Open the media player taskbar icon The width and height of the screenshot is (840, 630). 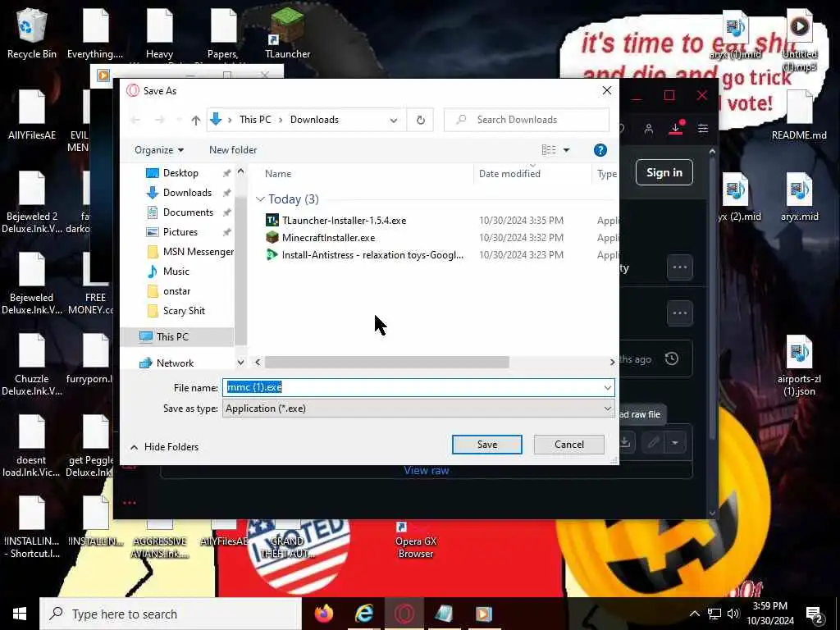coord(484,614)
